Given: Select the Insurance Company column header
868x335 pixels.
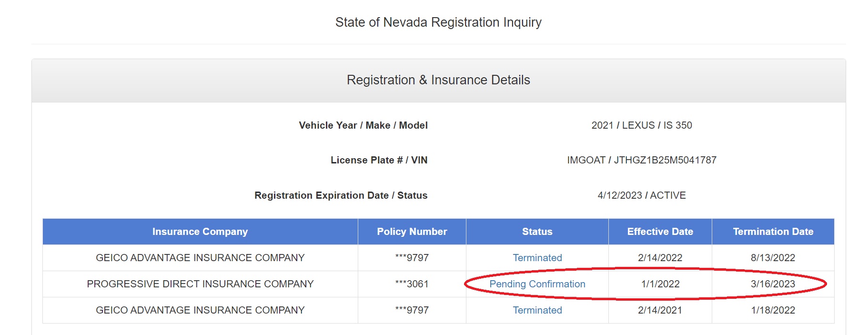Looking at the screenshot, I should (x=200, y=232).
